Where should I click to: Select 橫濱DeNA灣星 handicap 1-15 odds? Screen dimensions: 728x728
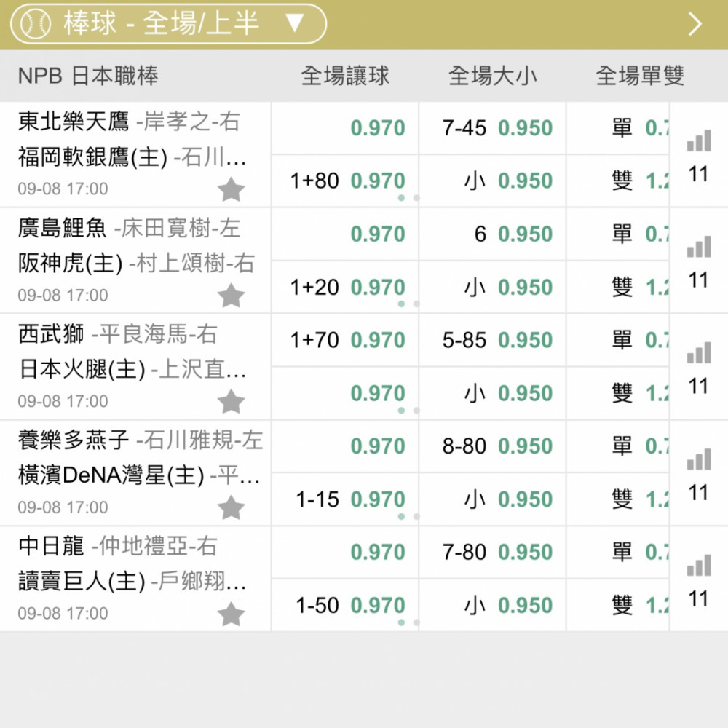345,499
